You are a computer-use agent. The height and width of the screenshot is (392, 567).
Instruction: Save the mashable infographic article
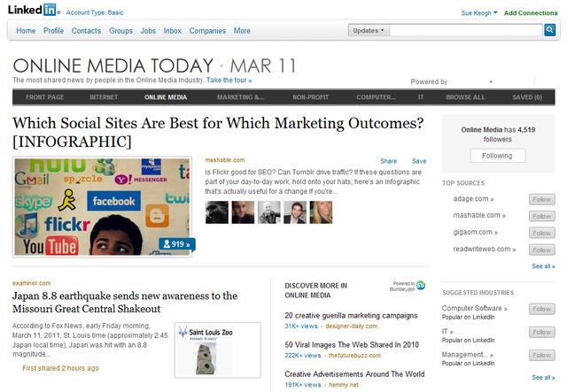(419, 161)
